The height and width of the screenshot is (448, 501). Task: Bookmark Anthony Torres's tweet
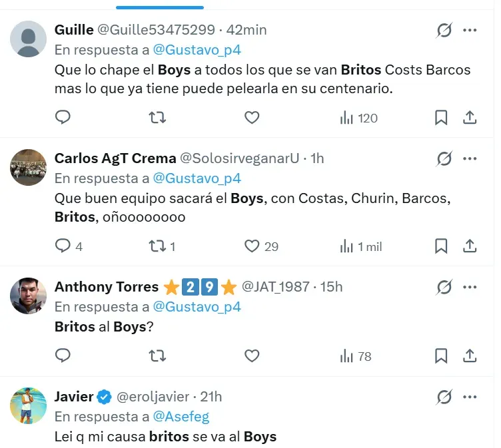click(x=441, y=356)
